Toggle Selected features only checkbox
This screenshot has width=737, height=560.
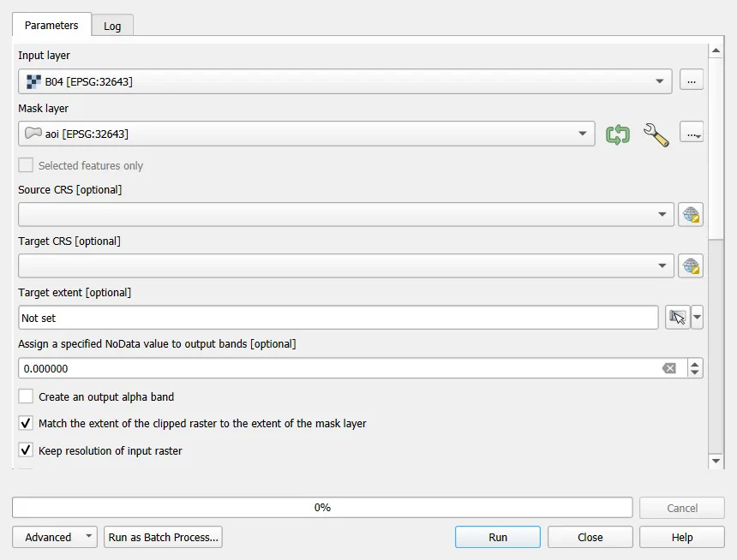click(x=26, y=165)
